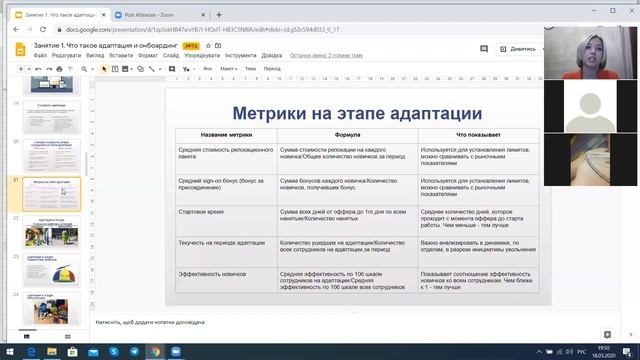Select slide 24 thumbnail in filmstrip
This screenshot has width=640, height=360.
[51, 309]
